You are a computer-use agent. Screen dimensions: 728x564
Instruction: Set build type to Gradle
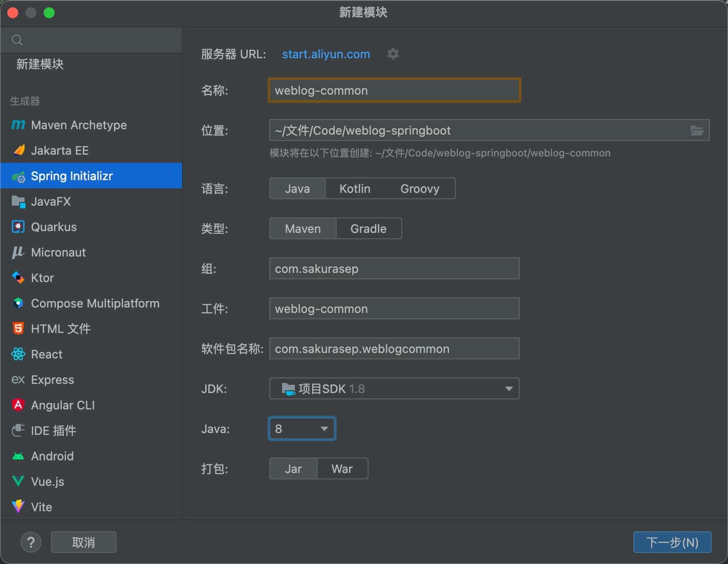tap(368, 229)
